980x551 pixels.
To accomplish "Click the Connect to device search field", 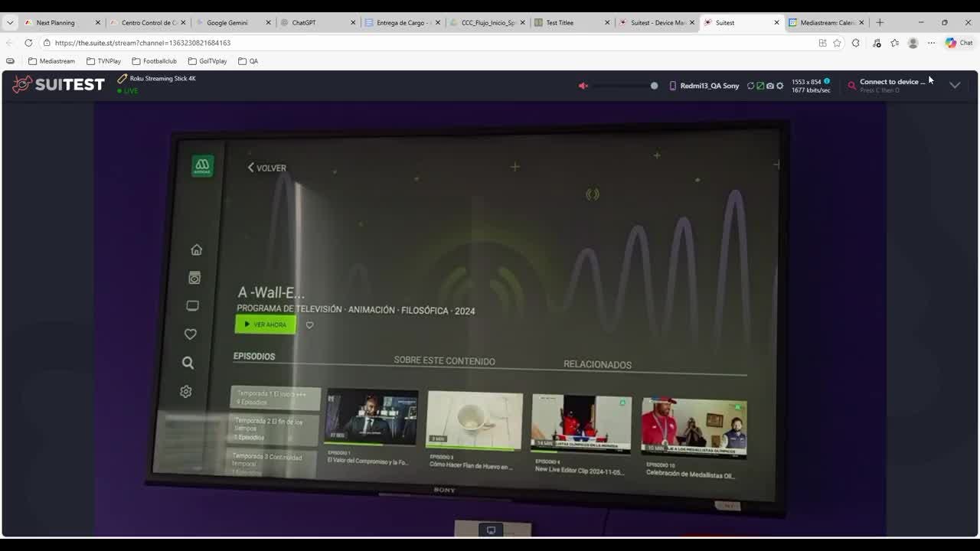I will pos(892,85).
